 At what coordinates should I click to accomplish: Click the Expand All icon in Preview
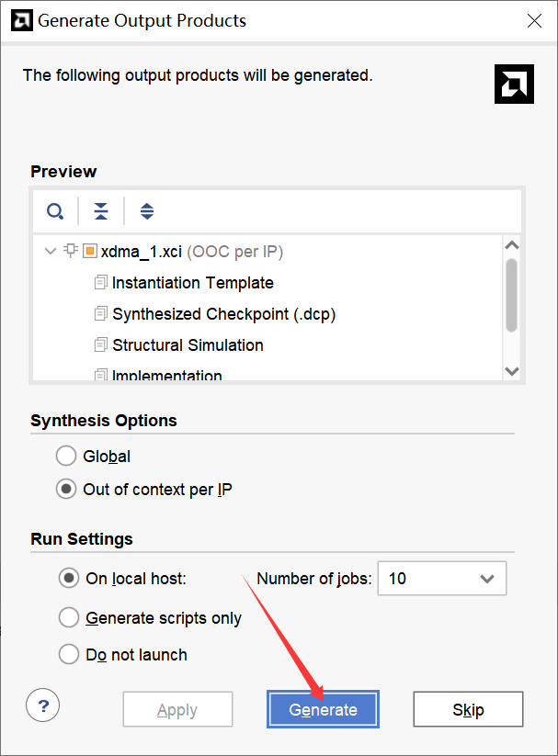147,211
